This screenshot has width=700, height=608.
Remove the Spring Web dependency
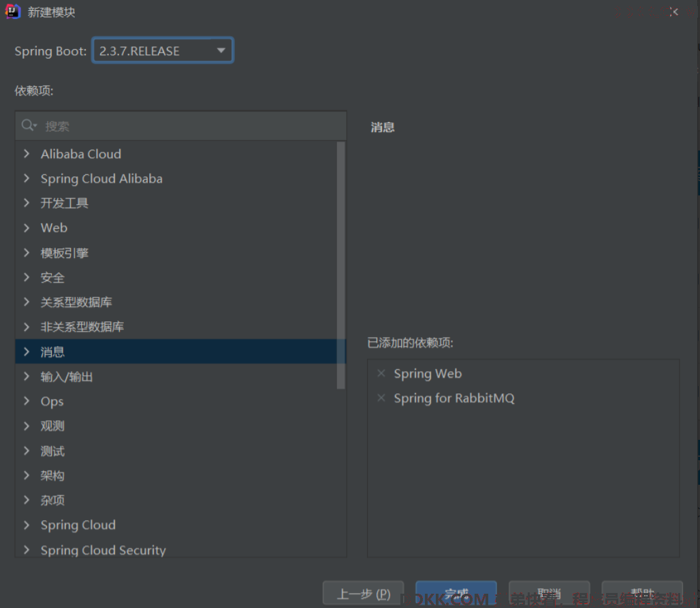click(381, 373)
